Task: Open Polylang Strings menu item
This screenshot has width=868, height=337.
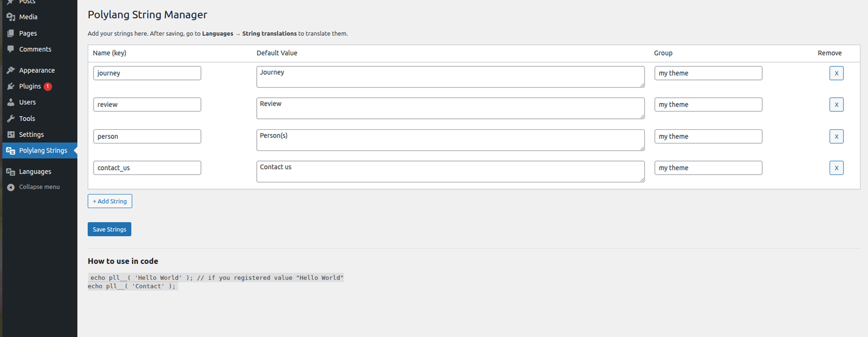Action: [43, 150]
